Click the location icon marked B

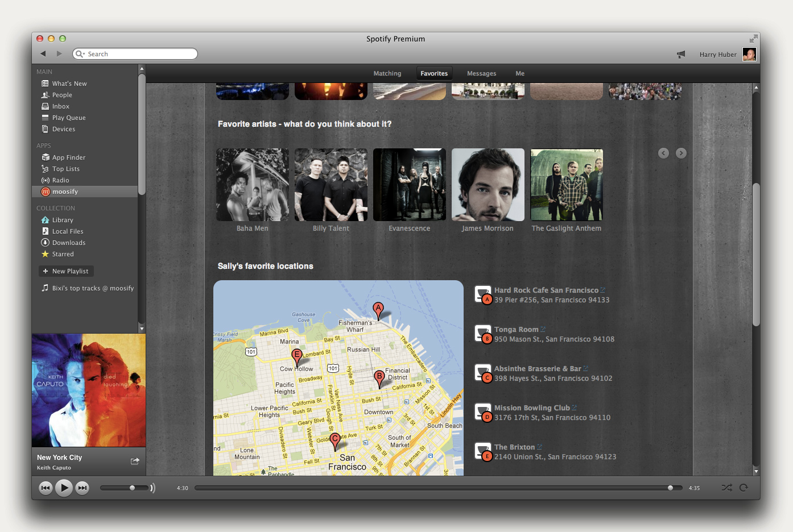(483, 334)
